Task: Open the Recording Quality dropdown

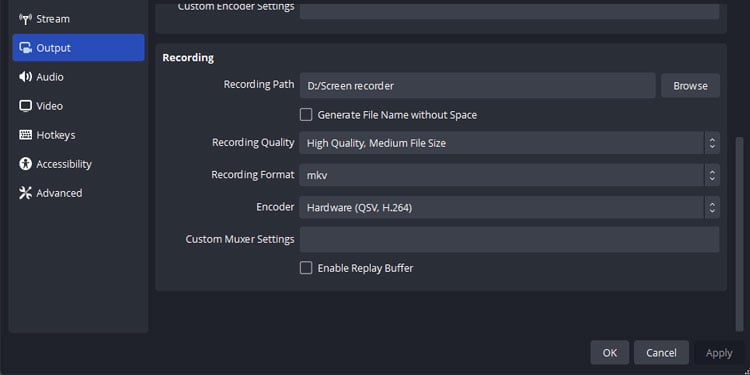Action: (509, 143)
